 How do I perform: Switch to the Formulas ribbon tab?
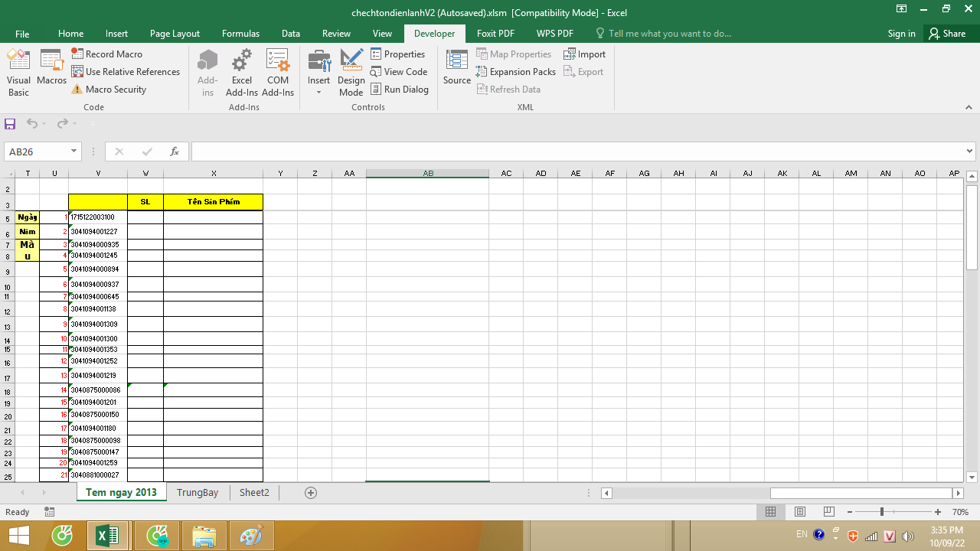click(240, 34)
